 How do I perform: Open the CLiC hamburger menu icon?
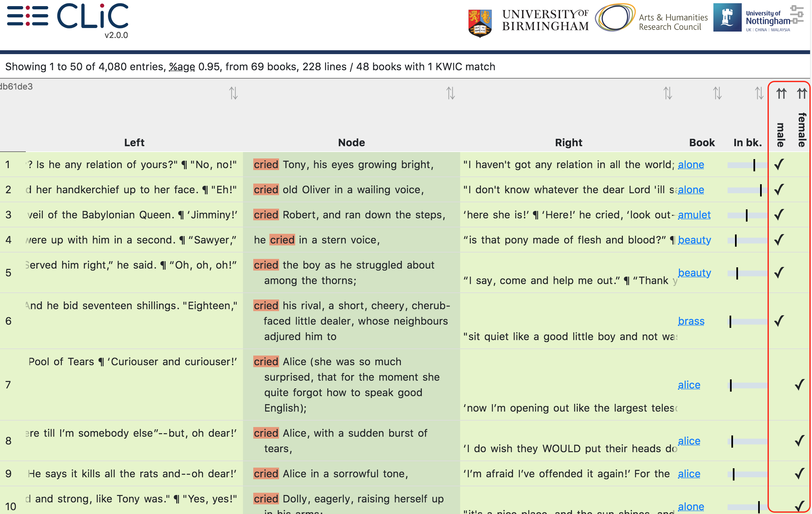tap(28, 16)
